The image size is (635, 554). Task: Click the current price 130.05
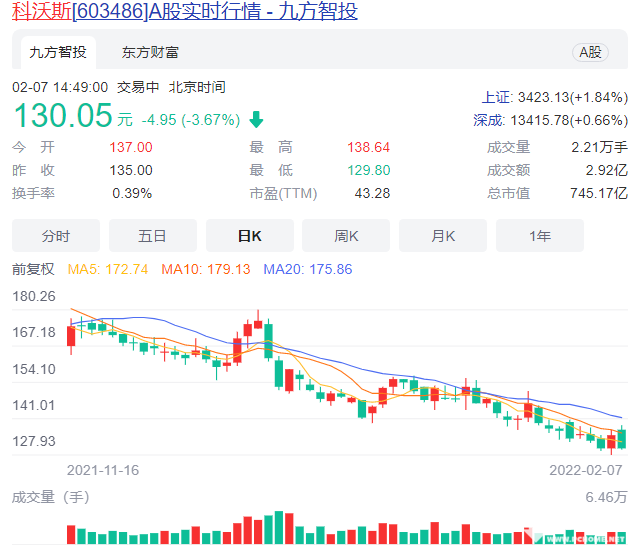pyautogui.click(x=62, y=117)
